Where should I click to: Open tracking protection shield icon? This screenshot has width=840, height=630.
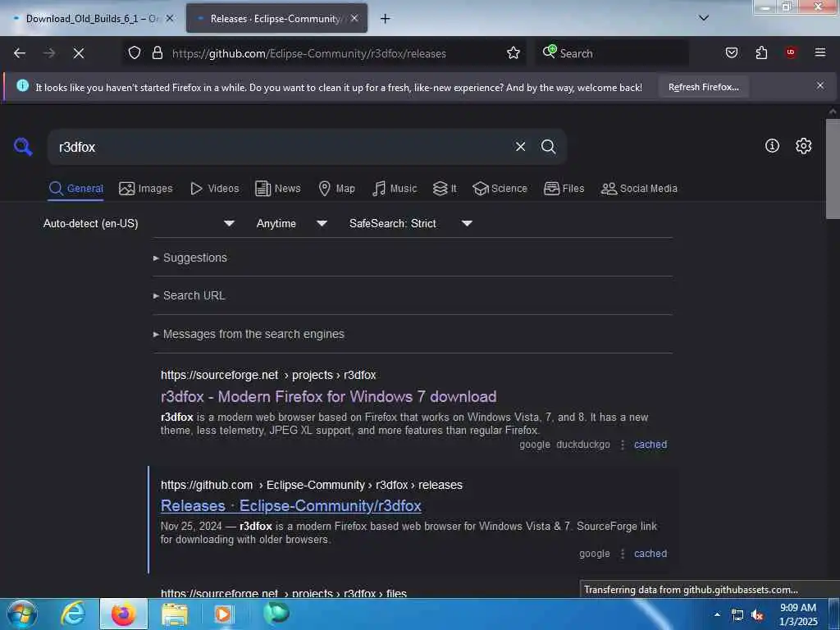point(135,53)
